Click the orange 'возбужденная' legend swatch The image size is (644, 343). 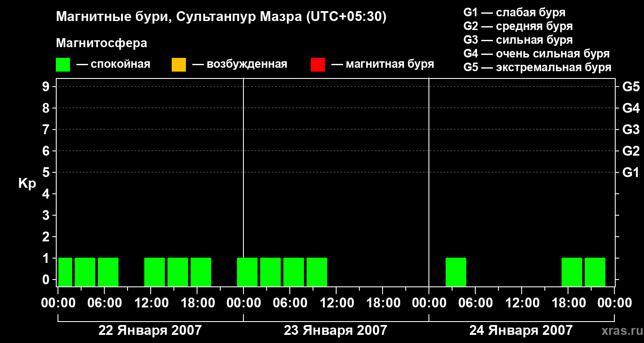click(x=179, y=65)
